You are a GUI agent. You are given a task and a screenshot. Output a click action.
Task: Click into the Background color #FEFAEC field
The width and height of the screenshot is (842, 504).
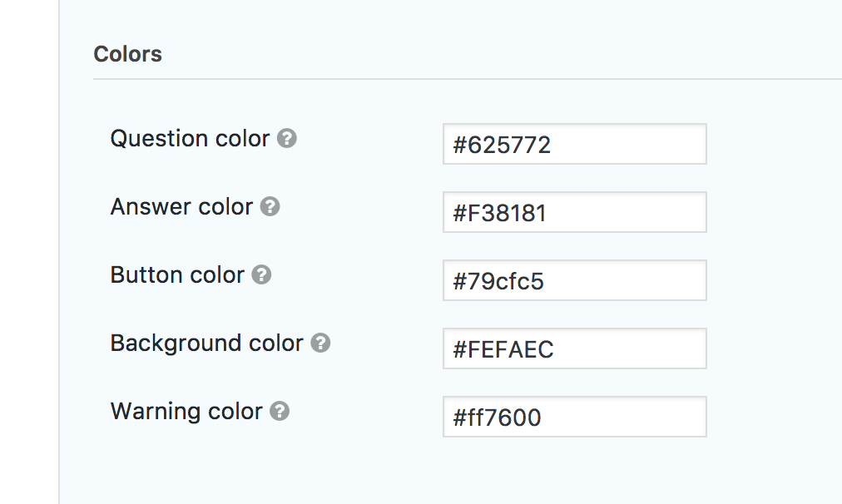[574, 349]
